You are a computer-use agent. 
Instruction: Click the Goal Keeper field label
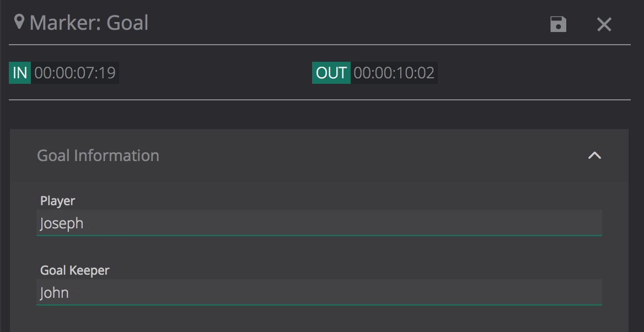[75, 270]
